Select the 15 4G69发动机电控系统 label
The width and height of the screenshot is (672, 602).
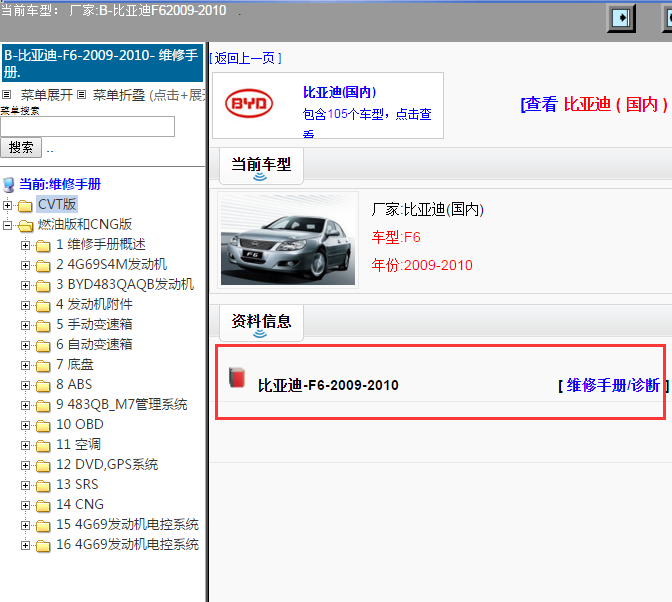[127, 524]
